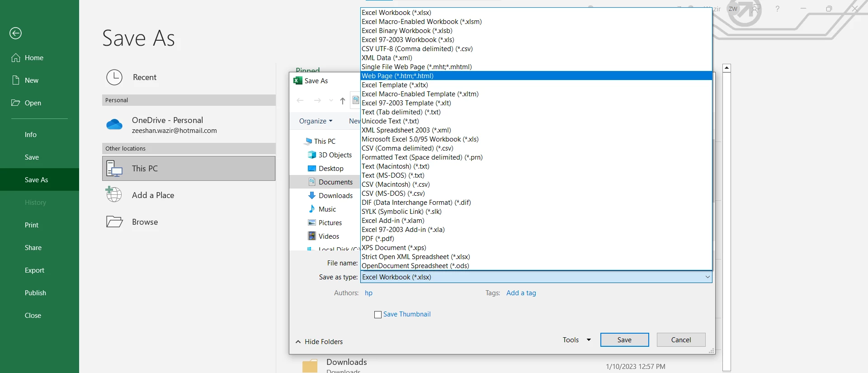Open the Organize dropdown menu
The width and height of the screenshot is (868, 373).
coord(316,121)
